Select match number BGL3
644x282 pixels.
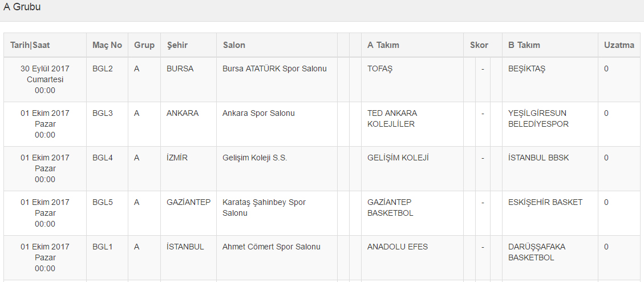103,114
